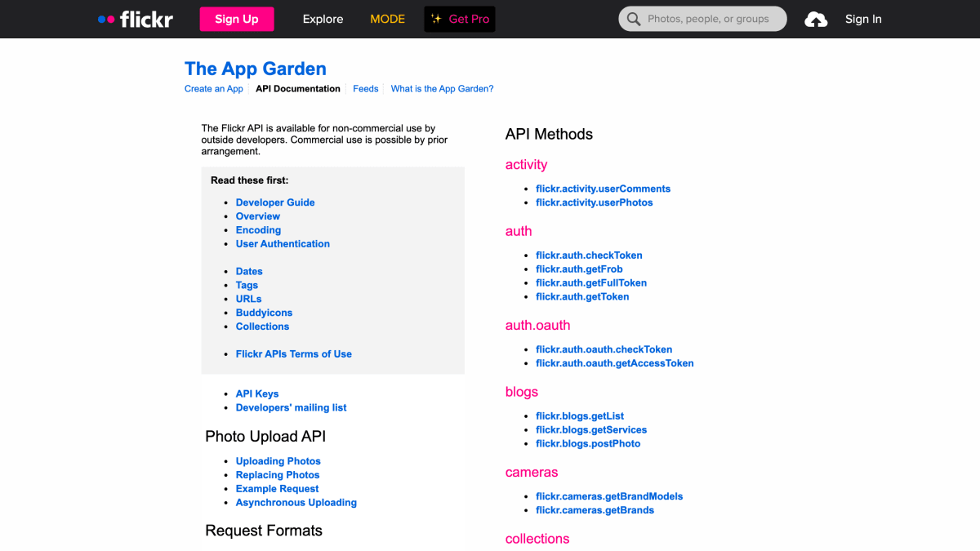Screen dimensions: 980x551
Task: Open the Developers' mailing list link
Action: pos(292,407)
